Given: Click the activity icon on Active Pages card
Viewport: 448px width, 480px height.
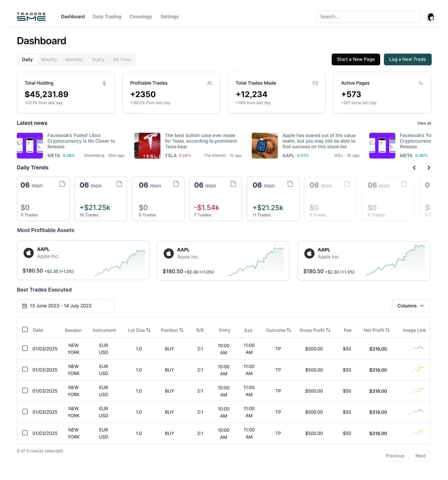Looking at the screenshot, I should tap(421, 83).
